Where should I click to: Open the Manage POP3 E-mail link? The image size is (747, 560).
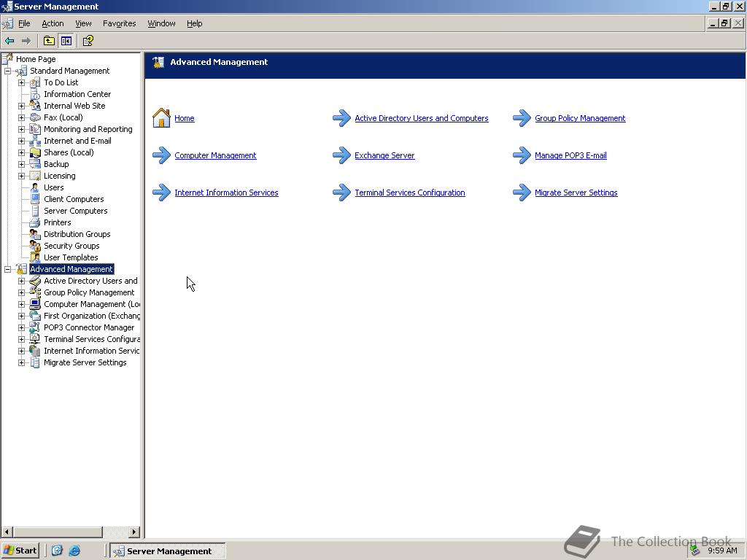pyautogui.click(x=570, y=155)
